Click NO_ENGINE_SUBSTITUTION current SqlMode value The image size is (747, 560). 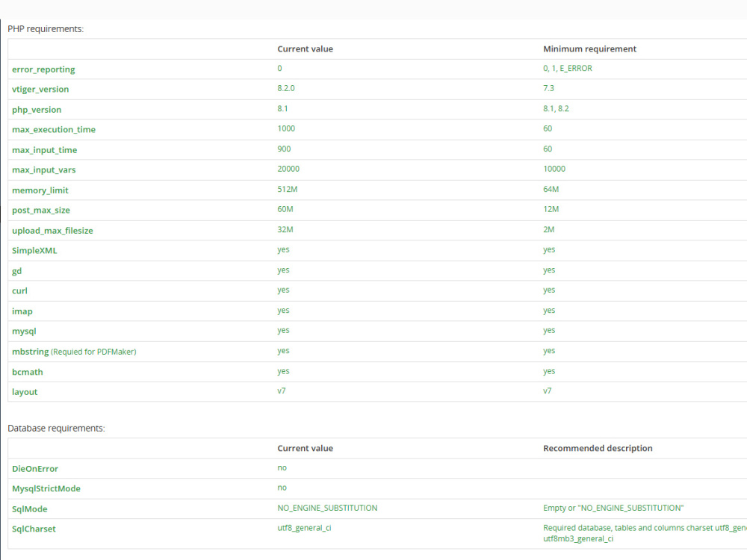327,508
